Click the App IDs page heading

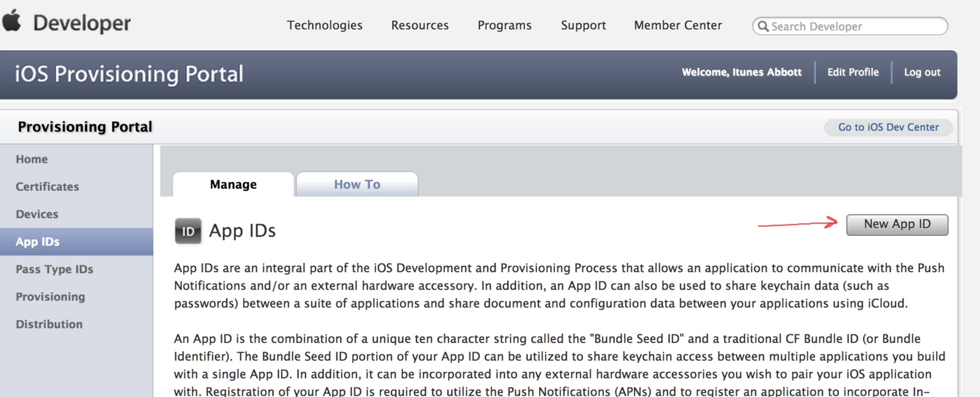click(x=243, y=231)
